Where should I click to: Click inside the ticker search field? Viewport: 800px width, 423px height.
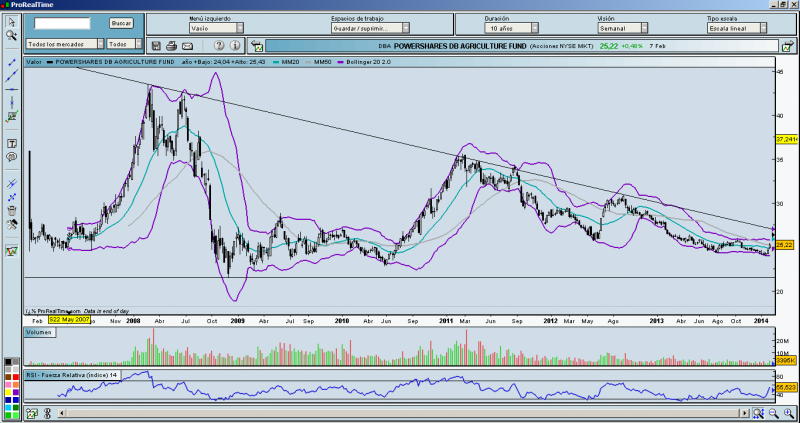coord(62,23)
